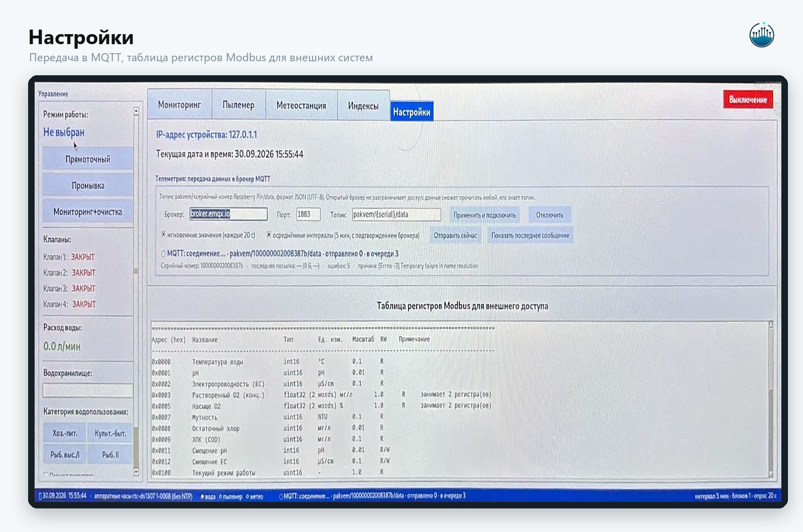Click 'IP-адрес устройства: 127.0.1.1' text

[206, 135]
